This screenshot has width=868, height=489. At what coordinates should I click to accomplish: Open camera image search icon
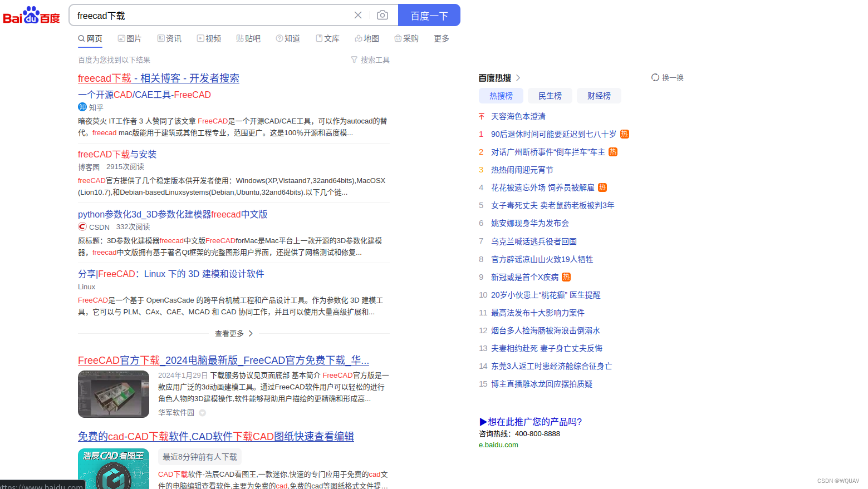coord(382,15)
